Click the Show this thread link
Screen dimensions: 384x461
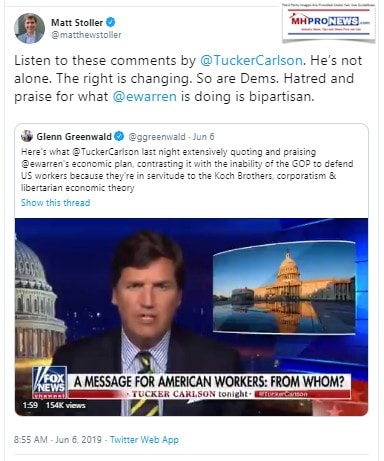click(x=56, y=203)
